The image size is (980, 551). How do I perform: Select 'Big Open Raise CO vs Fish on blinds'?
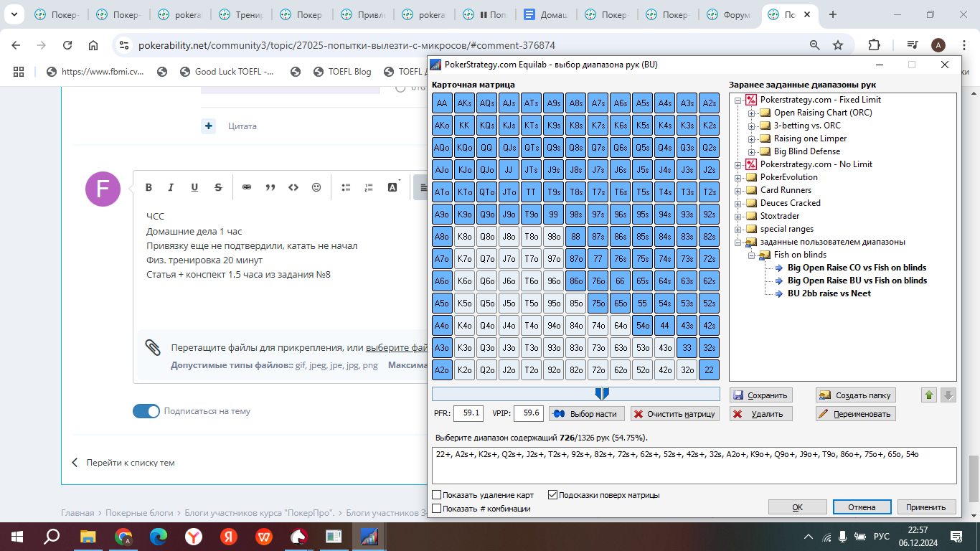coord(857,268)
